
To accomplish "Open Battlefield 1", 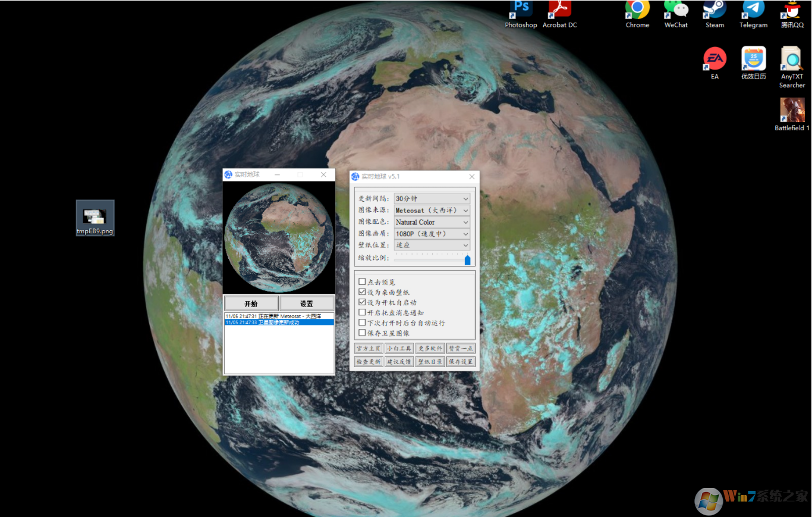I will coord(791,110).
